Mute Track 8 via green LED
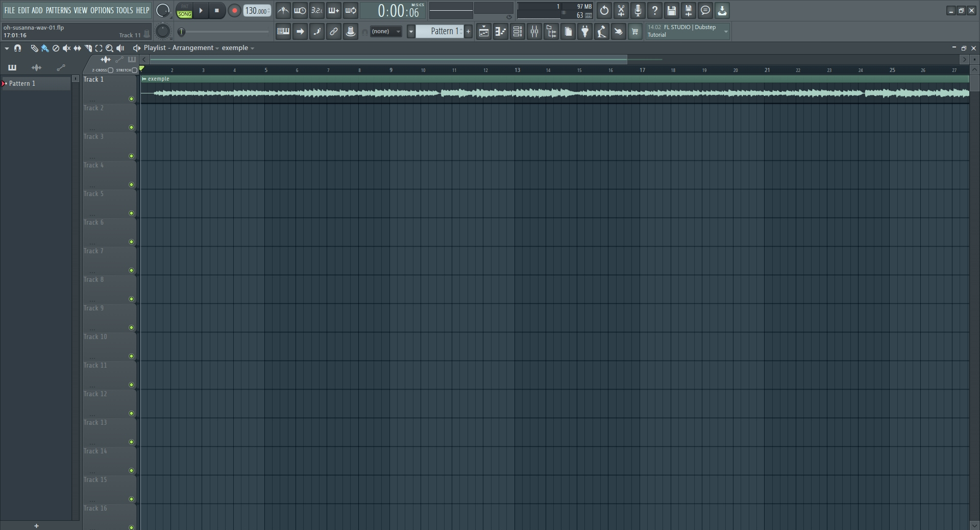This screenshot has height=530, width=980. click(131, 299)
